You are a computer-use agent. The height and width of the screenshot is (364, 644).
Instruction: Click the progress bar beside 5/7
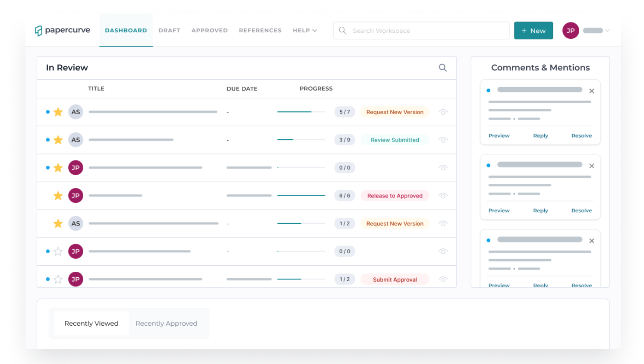(301, 112)
